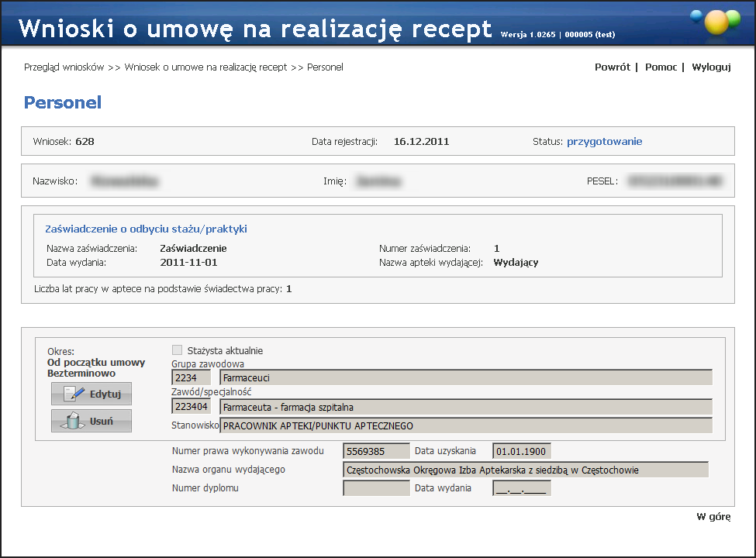Viewport: 756px width, 558px height.
Task: Click the Stanowisko field with PRACOWNIK APTEKI
Action: [x=465, y=425]
